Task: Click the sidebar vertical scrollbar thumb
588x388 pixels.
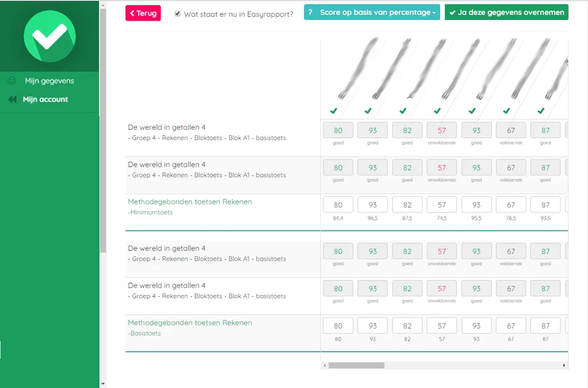Action: coord(103,131)
